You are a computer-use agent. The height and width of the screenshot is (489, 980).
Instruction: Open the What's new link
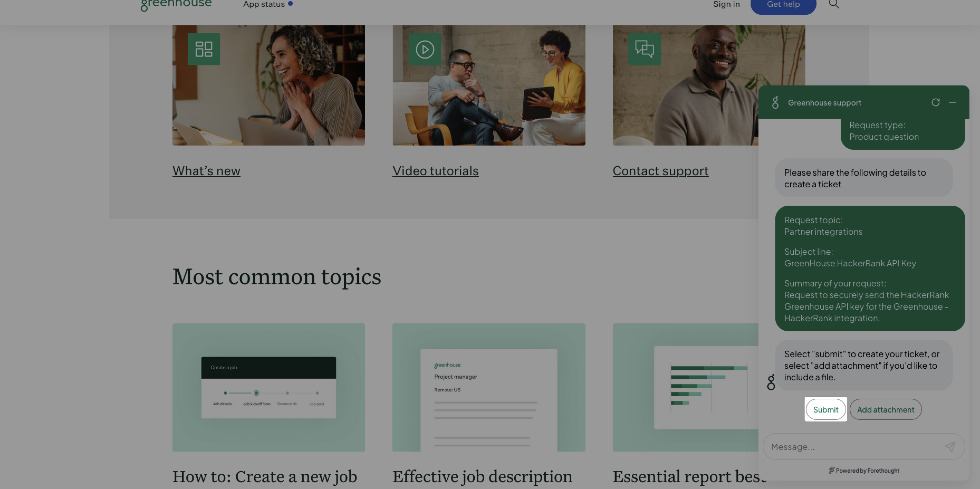(x=206, y=171)
